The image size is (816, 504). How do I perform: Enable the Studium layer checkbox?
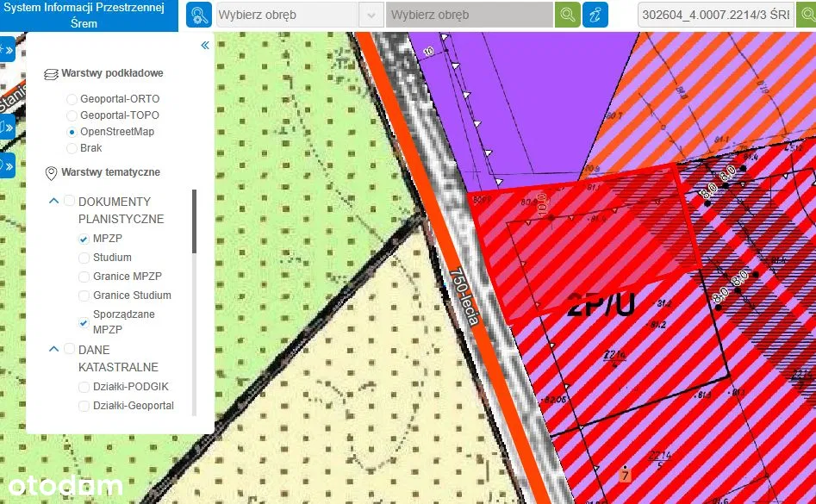click(x=84, y=258)
